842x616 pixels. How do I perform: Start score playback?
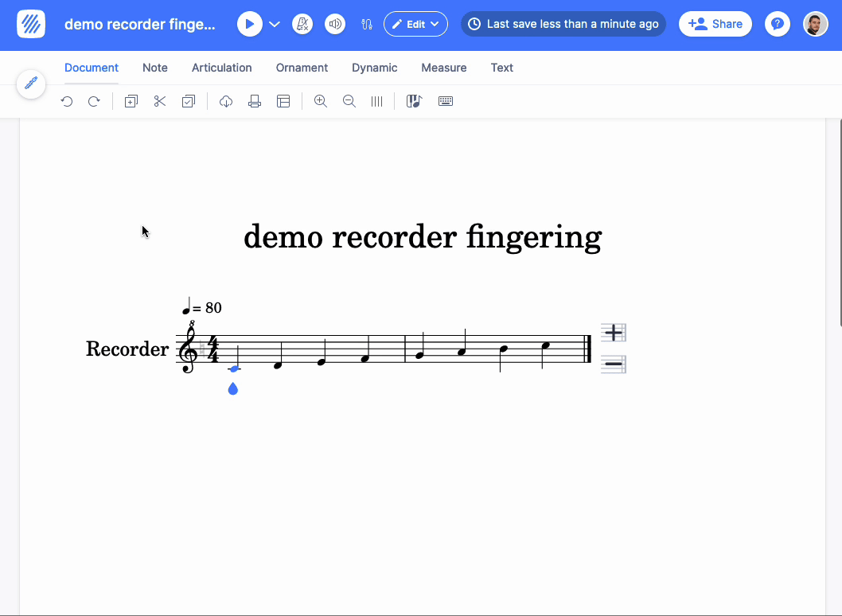click(x=249, y=24)
